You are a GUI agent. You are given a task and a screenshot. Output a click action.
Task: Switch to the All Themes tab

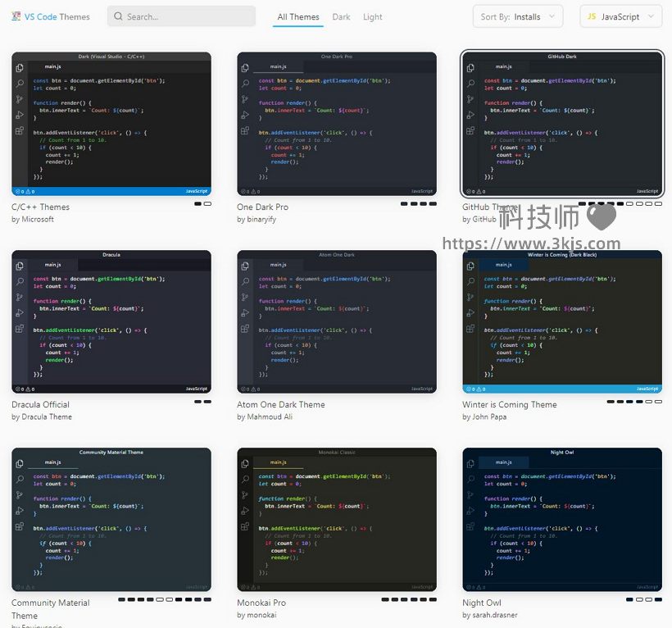(298, 16)
